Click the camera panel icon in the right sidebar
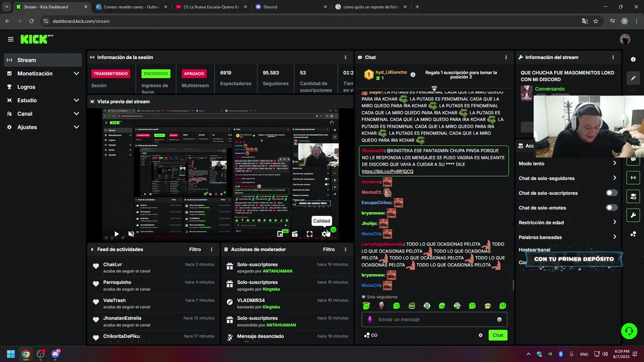This screenshot has height=362, width=644. 633,196
